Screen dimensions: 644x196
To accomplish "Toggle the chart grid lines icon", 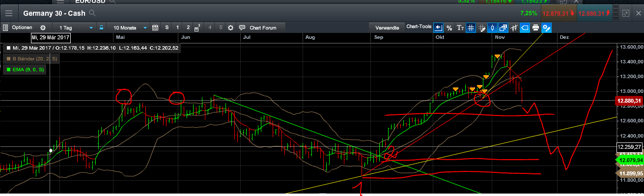I will pos(471,28).
